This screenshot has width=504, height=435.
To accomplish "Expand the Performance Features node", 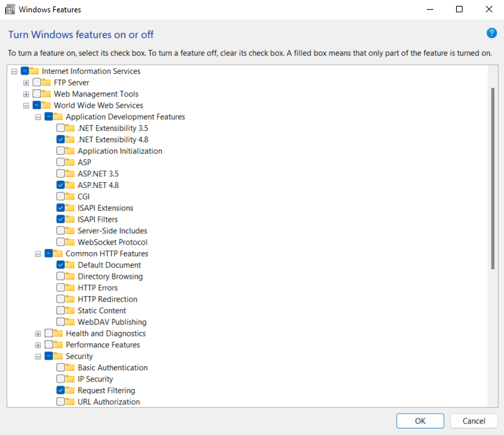I will coord(38,345).
